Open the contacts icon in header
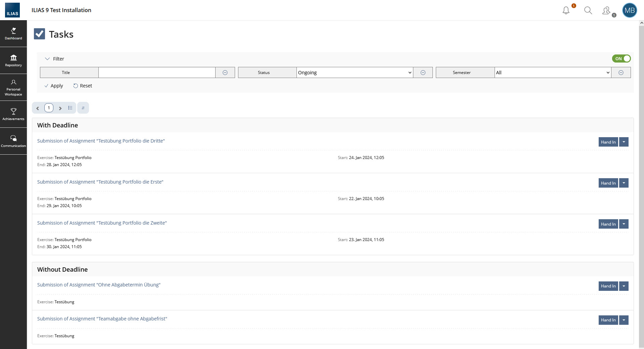The image size is (644, 349). (606, 11)
